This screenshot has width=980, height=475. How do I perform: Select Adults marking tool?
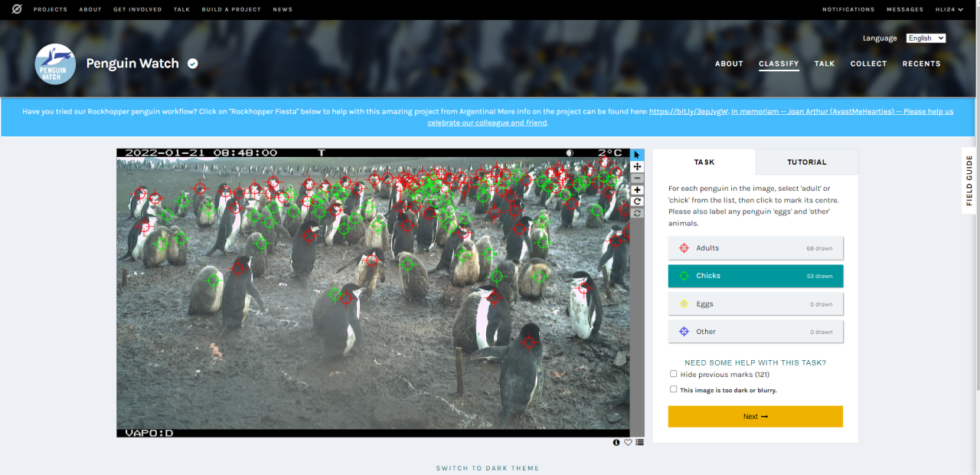pyautogui.click(x=756, y=248)
